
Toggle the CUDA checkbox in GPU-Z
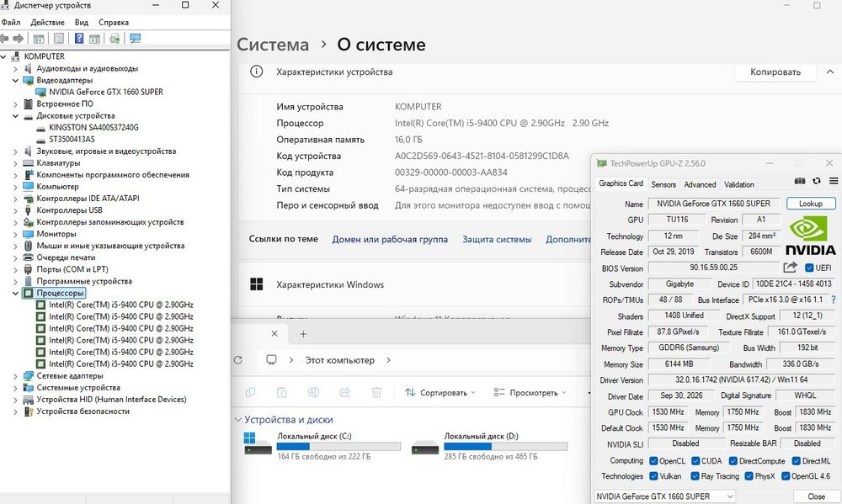[x=695, y=461]
